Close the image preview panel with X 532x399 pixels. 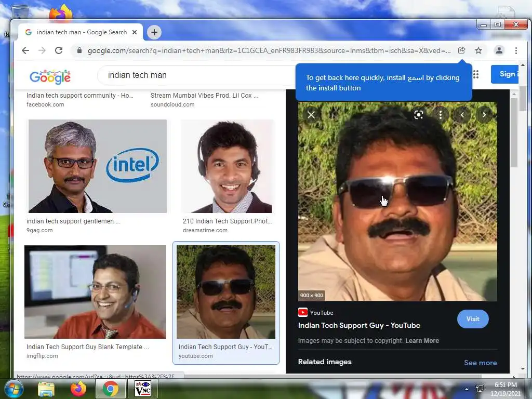[311, 115]
